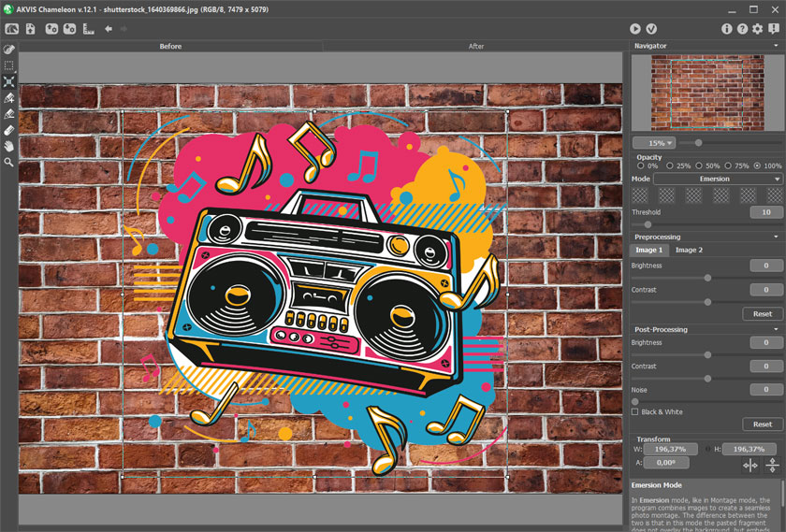Collapse the Post-Processing section
Viewport: 786px width, 532px height.
click(x=776, y=330)
